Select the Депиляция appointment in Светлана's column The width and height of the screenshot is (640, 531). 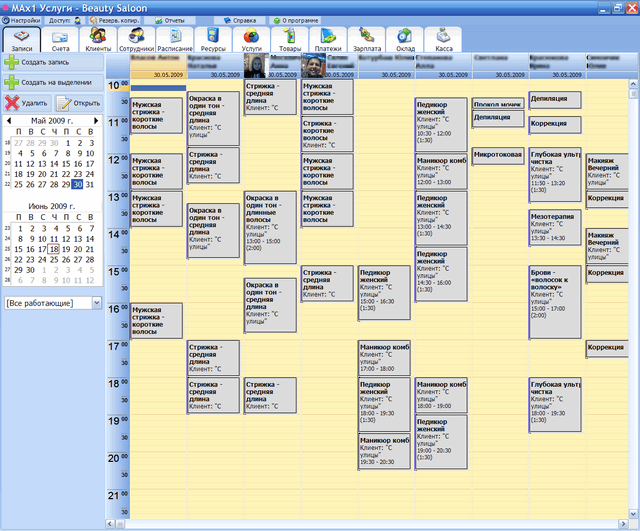tap(498, 118)
